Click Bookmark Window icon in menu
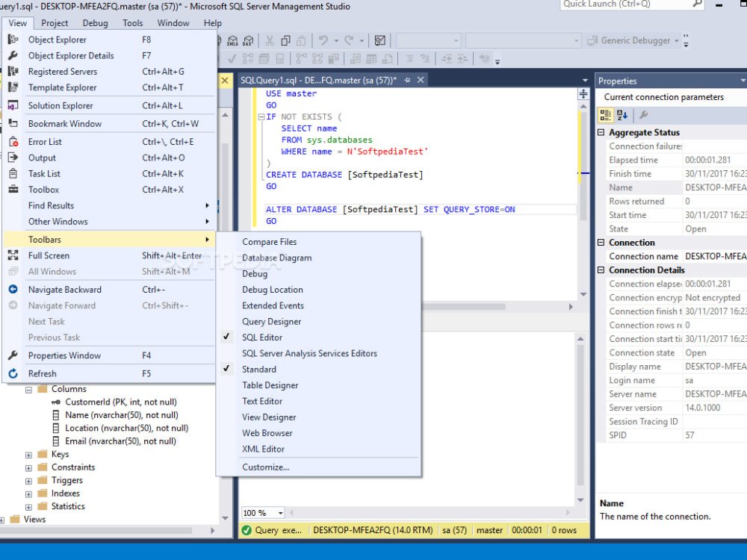747x560 pixels. tap(13, 123)
